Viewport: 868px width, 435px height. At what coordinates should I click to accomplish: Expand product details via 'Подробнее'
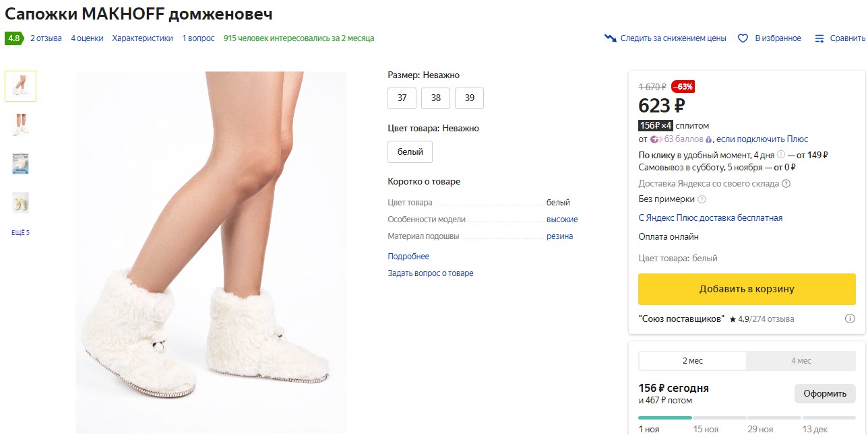pyautogui.click(x=408, y=257)
